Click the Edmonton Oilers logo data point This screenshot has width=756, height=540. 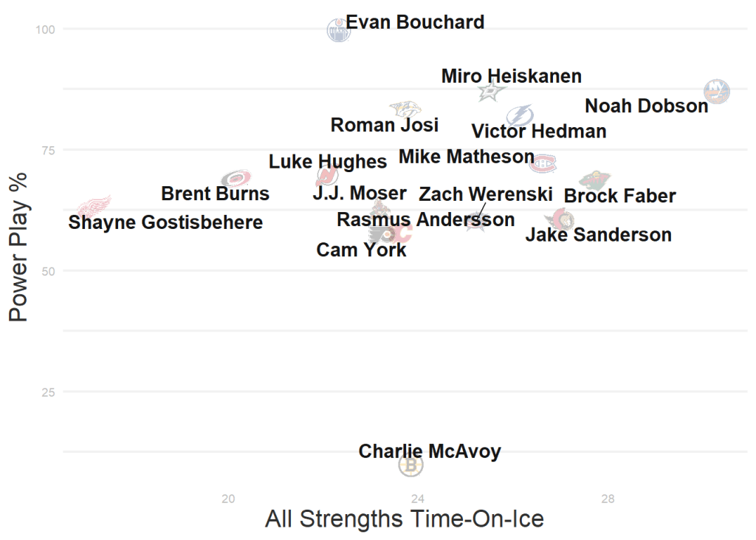[x=339, y=30]
